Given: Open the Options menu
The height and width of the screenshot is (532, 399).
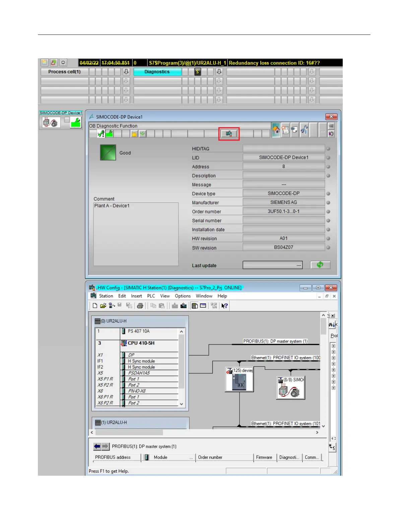Looking at the screenshot, I should (x=183, y=296).
